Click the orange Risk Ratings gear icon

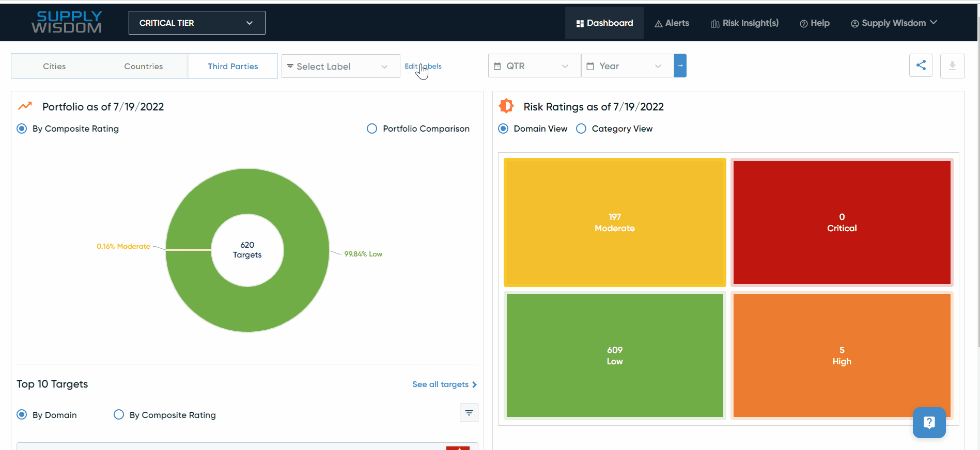(x=506, y=106)
